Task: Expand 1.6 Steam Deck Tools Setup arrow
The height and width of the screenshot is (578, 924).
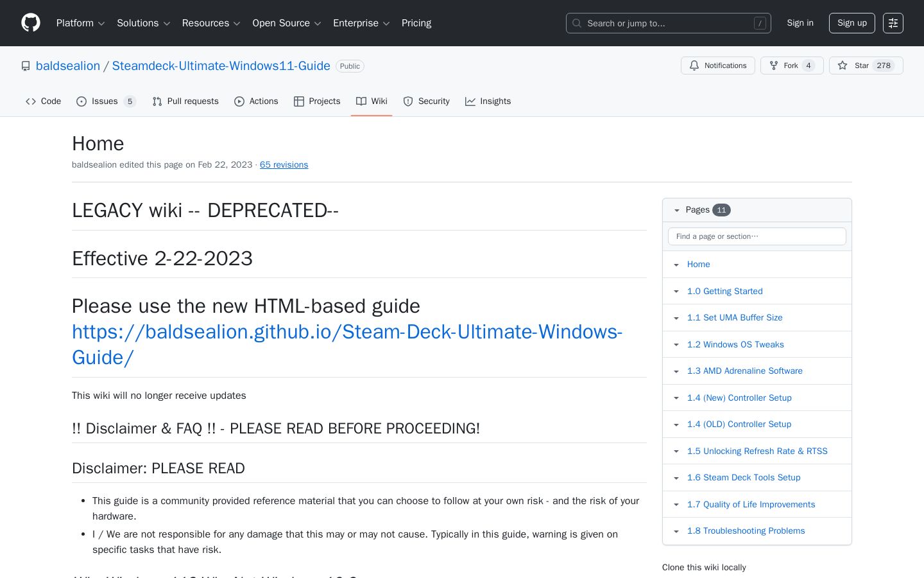Action: coord(676,478)
